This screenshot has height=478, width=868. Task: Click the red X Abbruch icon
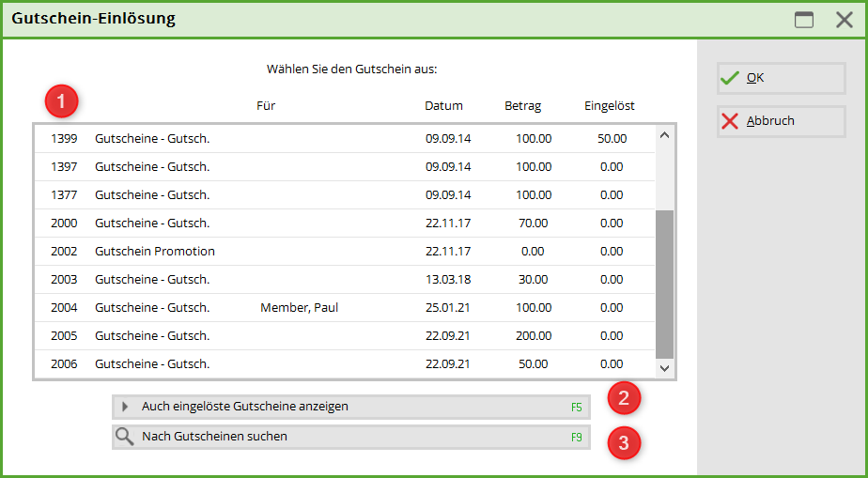[730, 121]
